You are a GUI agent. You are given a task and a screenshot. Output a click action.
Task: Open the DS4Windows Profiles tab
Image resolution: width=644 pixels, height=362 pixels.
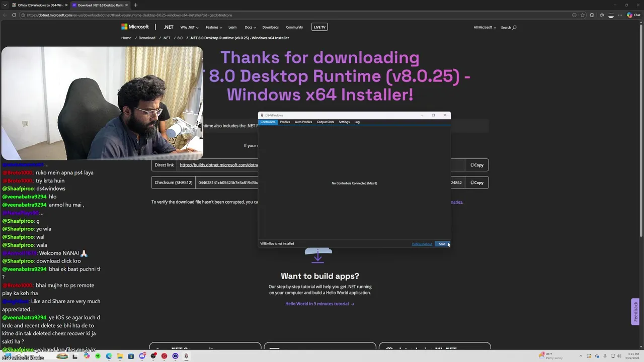(x=285, y=122)
